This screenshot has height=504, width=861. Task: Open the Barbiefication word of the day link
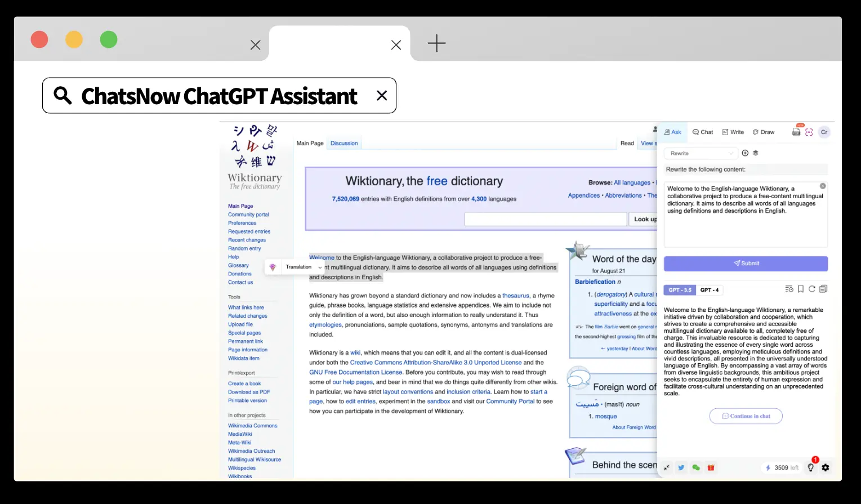(595, 282)
